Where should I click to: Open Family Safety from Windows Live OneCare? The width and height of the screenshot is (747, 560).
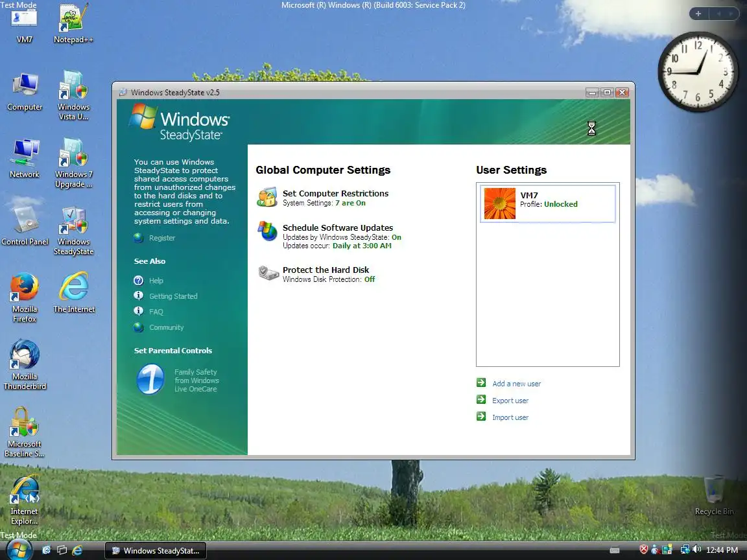(x=196, y=380)
